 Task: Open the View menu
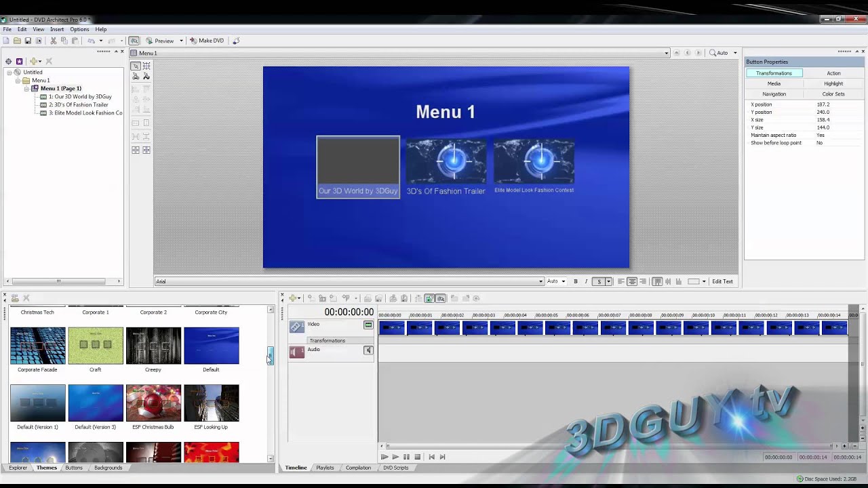click(39, 29)
